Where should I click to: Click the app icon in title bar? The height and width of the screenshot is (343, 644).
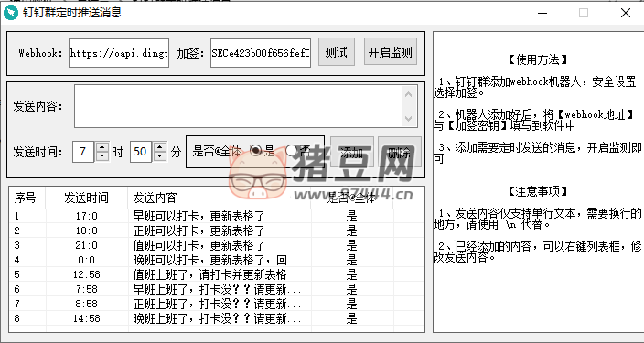[x=11, y=13]
